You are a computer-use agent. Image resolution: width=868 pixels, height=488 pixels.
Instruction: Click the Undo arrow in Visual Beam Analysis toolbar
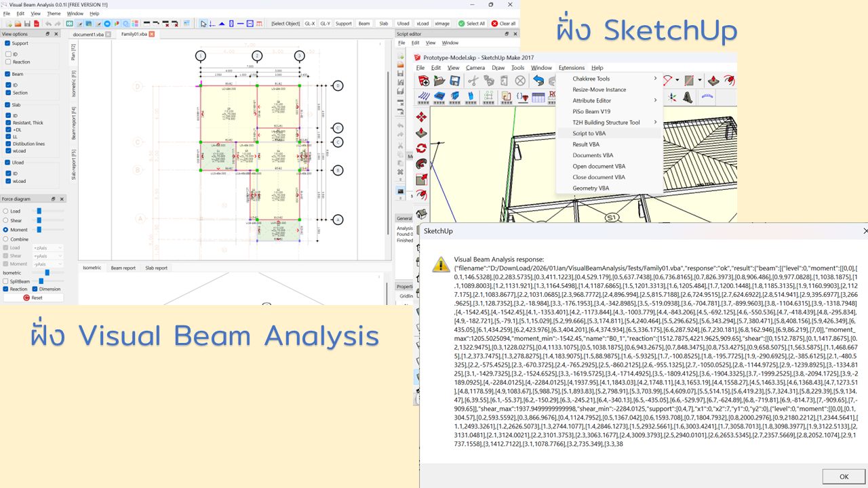pos(48,24)
